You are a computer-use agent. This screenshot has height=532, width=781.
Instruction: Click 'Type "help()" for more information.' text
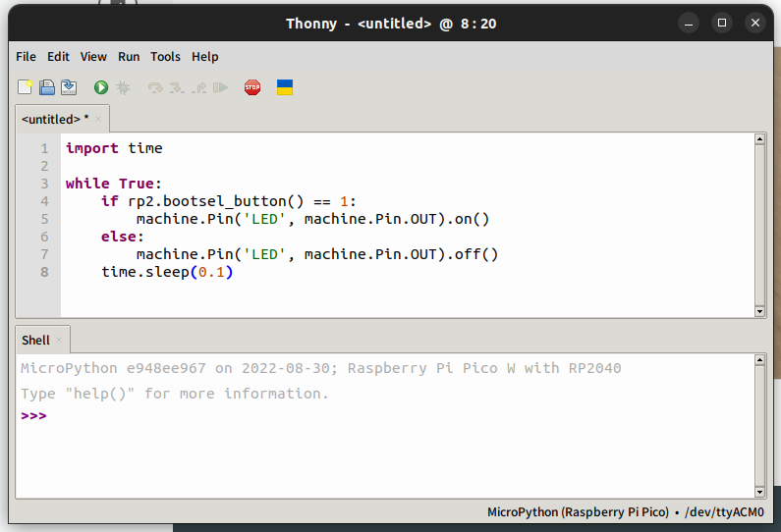[x=175, y=394]
